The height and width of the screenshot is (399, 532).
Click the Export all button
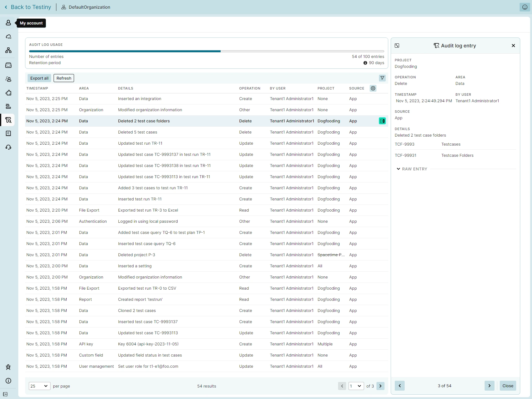[x=39, y=78]
